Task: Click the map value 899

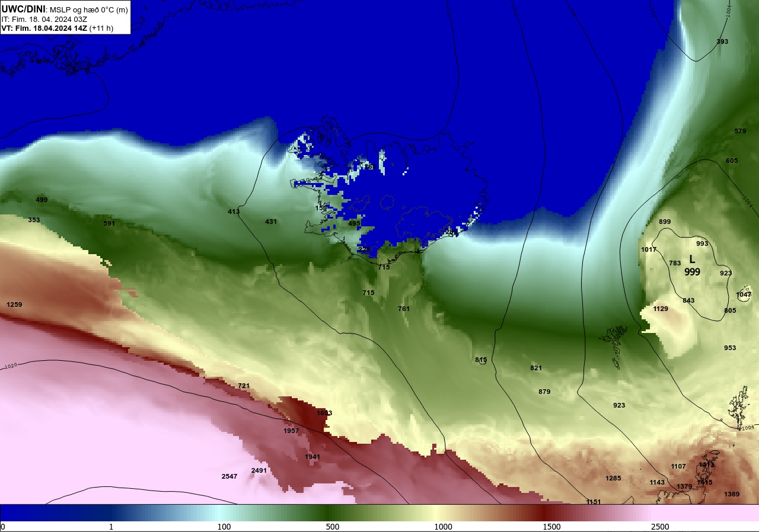Action: (x=665, y=222)
